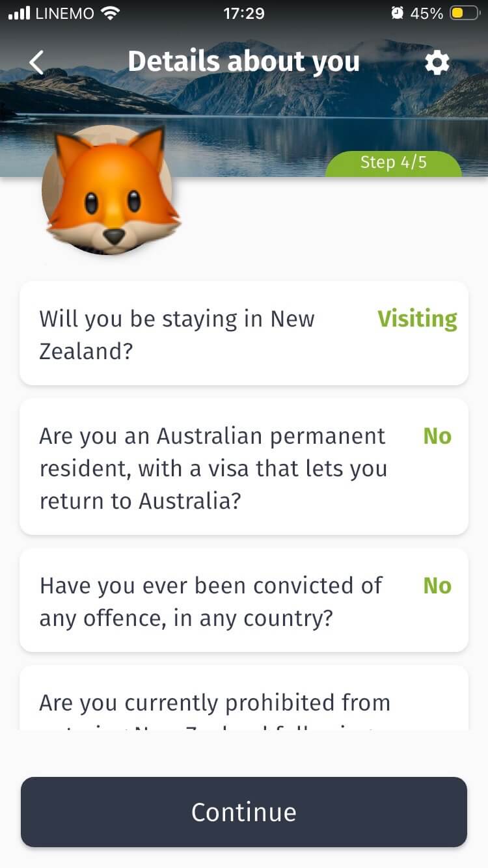
Task: Open 'Will you be staying in New Zealand?' card
Action: point(244,333)
